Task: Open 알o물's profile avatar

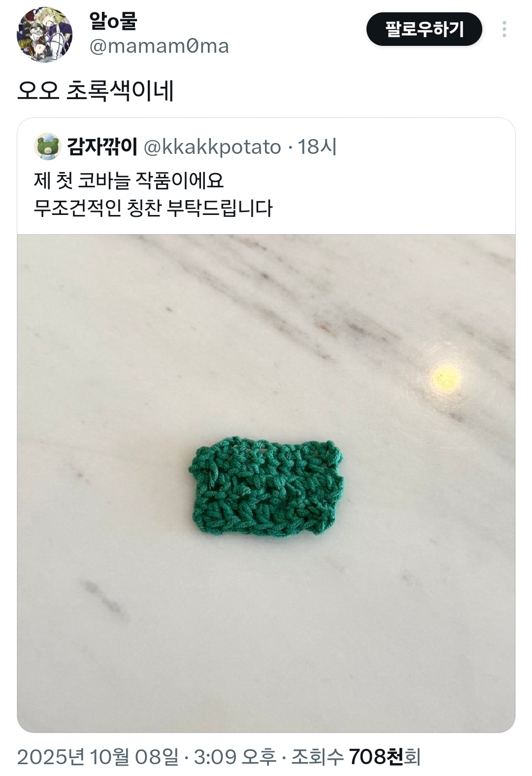Action: click(x=44, y=34)
